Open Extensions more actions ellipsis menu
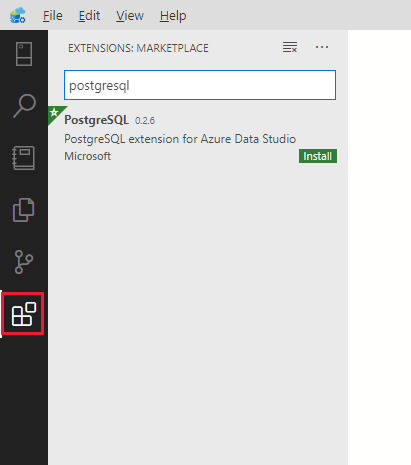 click(x=322, y=47)
